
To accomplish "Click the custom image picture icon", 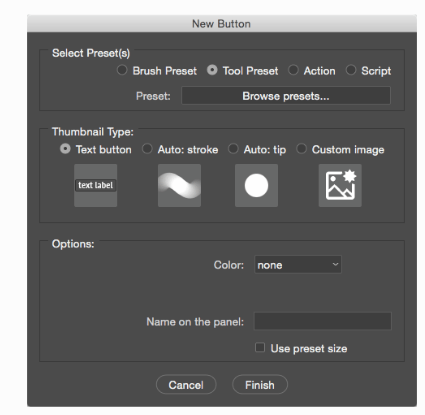I will tap(340, 185).
